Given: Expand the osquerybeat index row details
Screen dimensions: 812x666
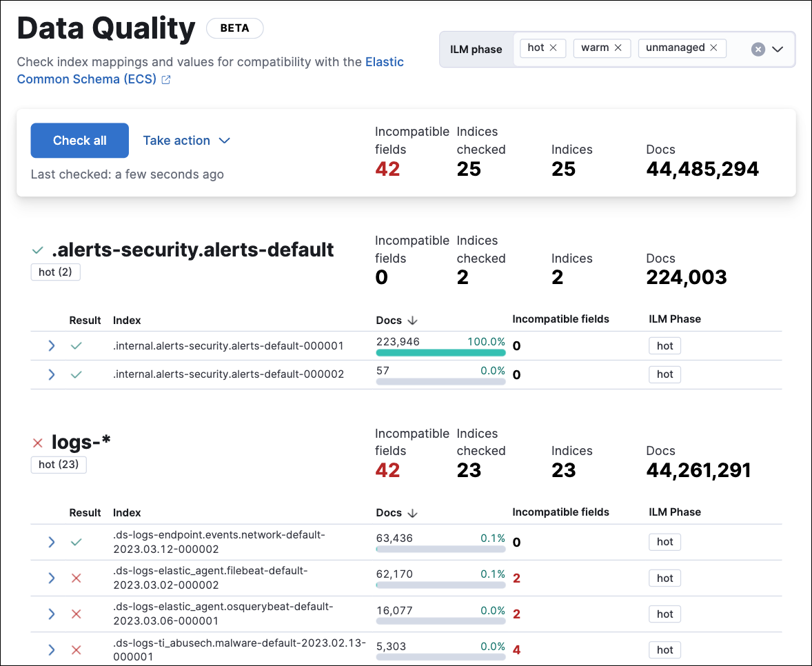Looking at the screenshot, I should [51, 614].
